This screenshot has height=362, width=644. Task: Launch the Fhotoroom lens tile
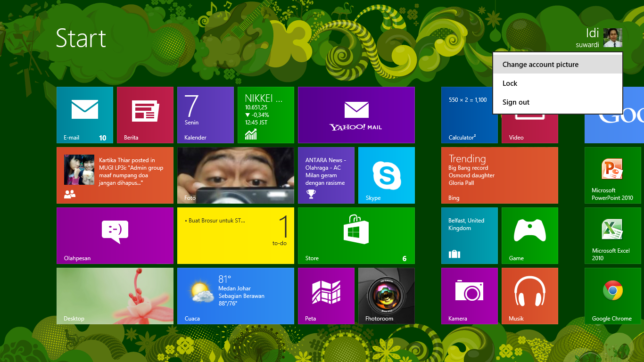tap(387, 296)
